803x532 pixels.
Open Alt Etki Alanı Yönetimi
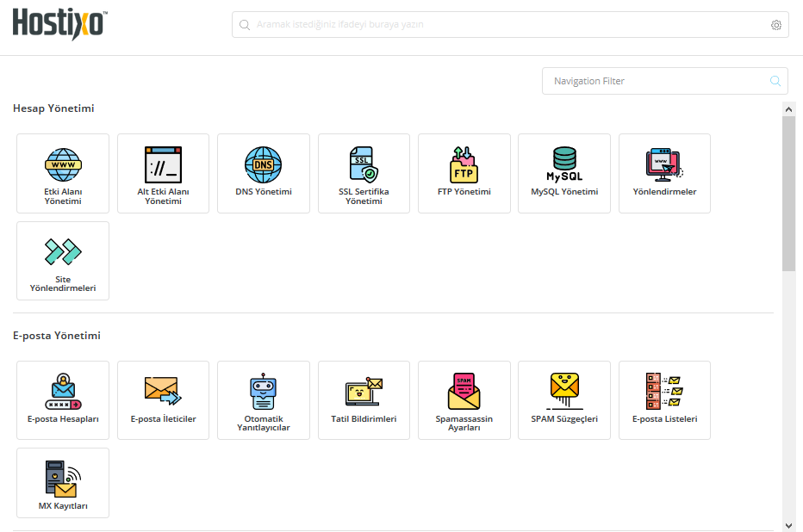[163, 173]
